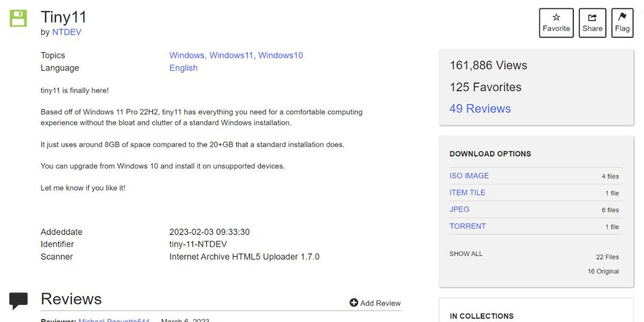
Task: Jump to the 49 Reviews link
Action: [x=480, y=108]
